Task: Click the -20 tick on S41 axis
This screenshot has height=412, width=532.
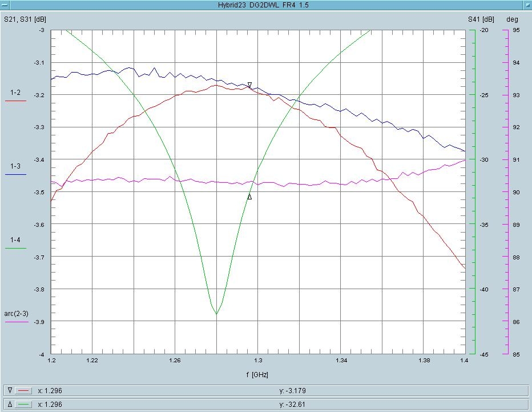Action: [x=484, y=30]
